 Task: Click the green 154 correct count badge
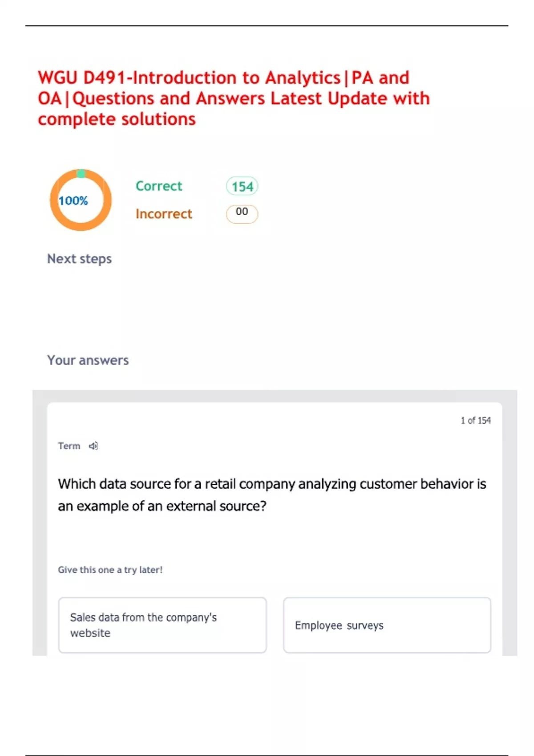point(242,186)
